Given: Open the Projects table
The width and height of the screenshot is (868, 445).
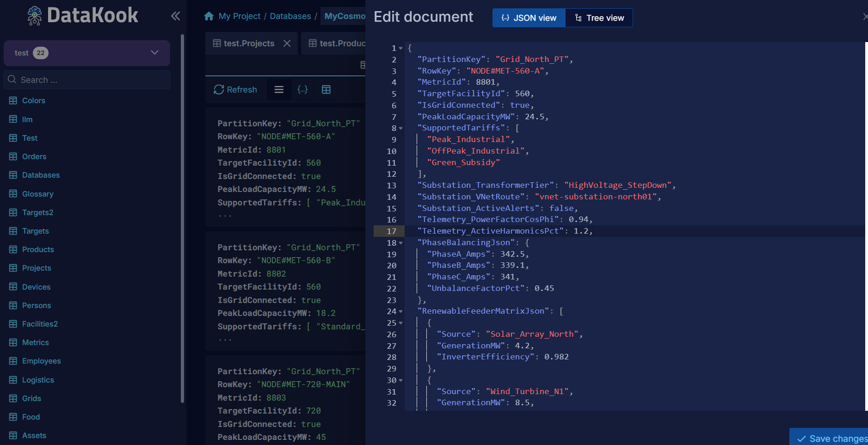Looking at the screenshot, I should click(x=37, y=268).
